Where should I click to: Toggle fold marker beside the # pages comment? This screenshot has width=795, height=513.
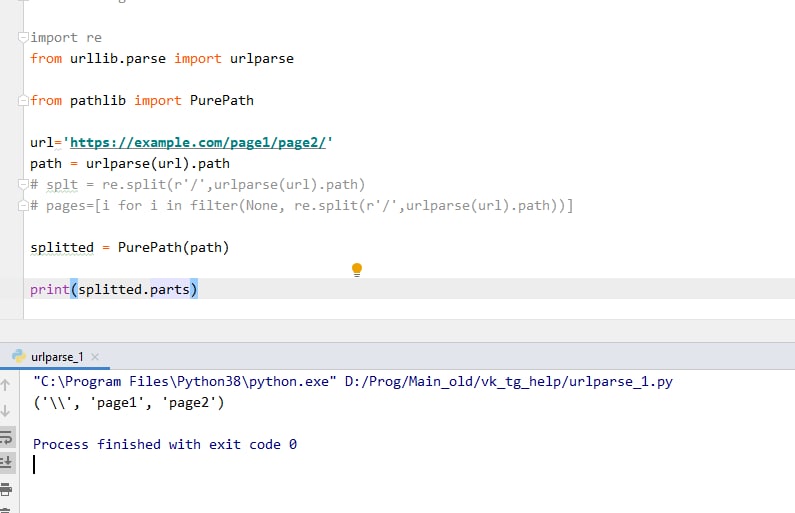[23, 205]
